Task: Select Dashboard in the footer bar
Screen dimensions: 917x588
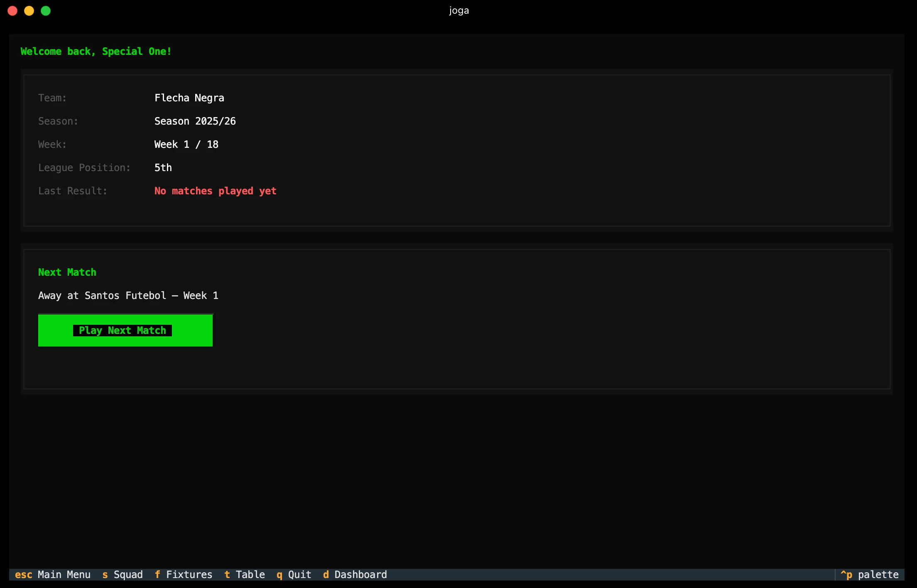Action: [x=355, y=575]
